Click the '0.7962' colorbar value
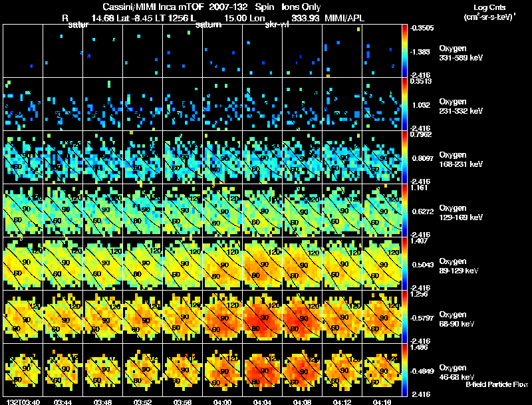 coord(421,134)
